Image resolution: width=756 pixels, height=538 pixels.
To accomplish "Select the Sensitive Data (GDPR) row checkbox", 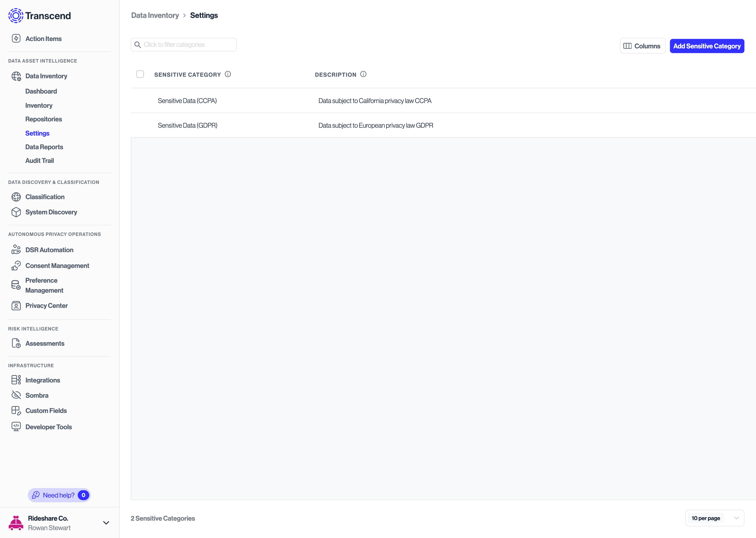I will 140,125.
